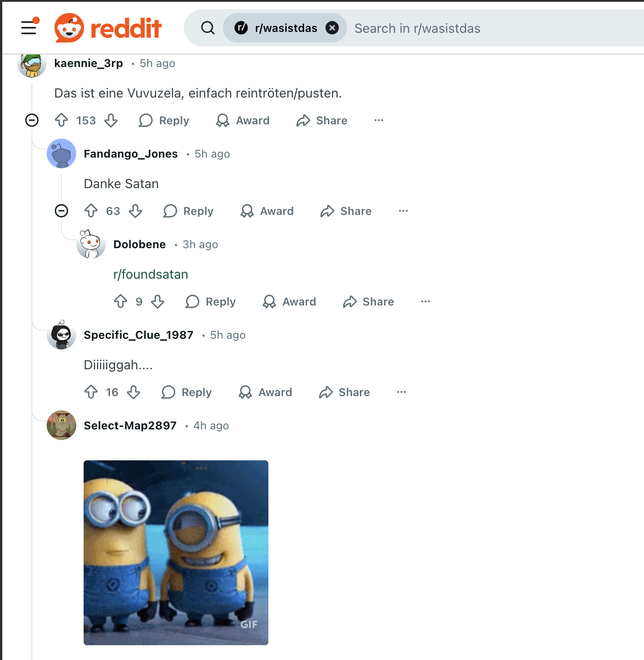Collapse Fandango_Jones' reply thread

point(61,211)
